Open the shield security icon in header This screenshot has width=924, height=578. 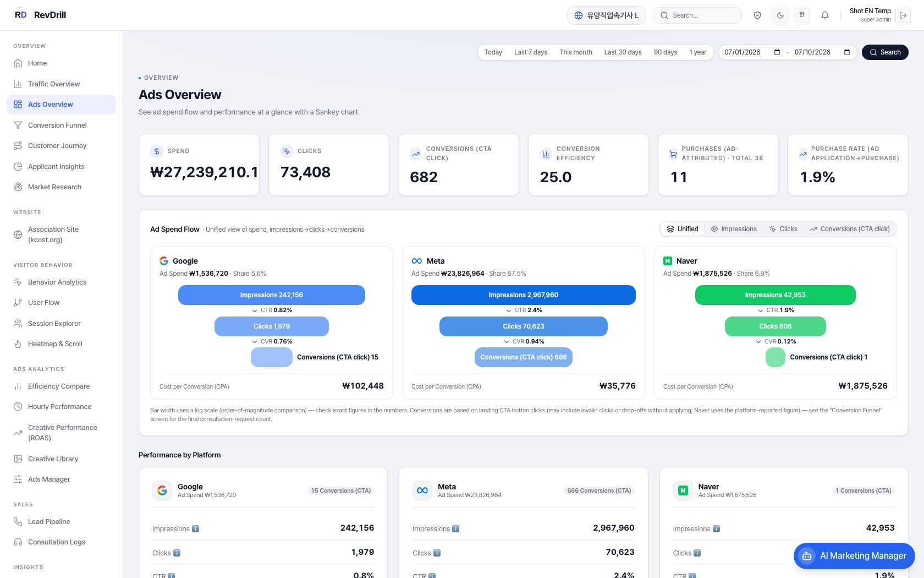[757, 15]
